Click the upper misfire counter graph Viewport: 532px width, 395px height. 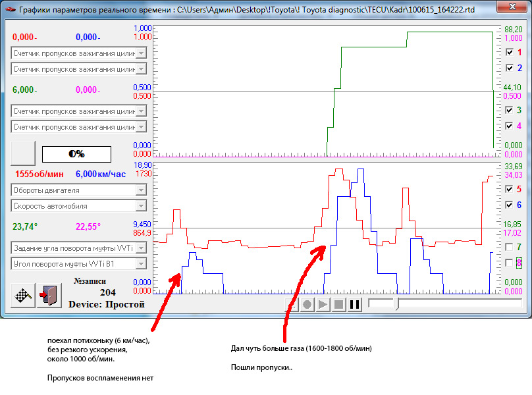click(327, 92)
